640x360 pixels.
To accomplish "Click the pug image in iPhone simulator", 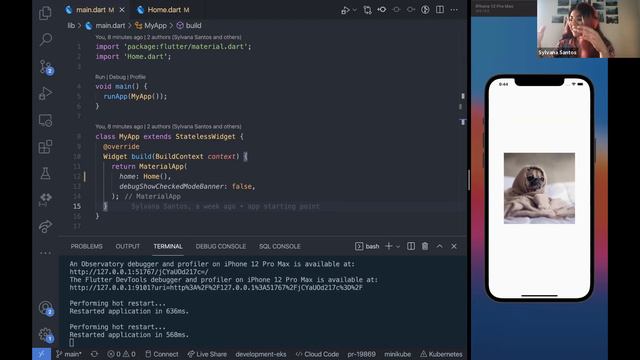I will [539, 188].
